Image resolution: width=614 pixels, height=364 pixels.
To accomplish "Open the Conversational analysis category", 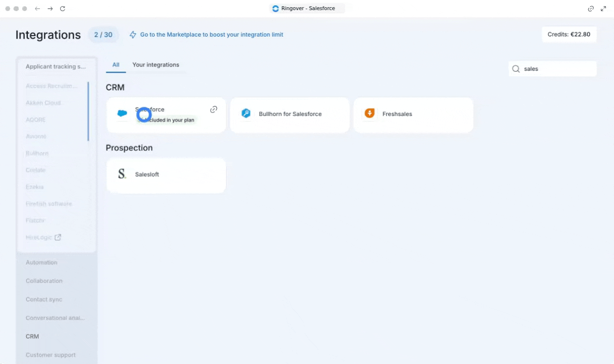I will [x=56, y=318].
